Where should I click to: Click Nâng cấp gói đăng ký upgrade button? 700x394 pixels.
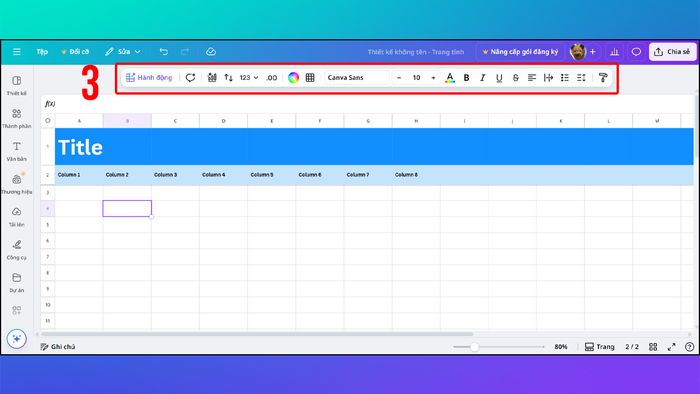tap(521, 52)
